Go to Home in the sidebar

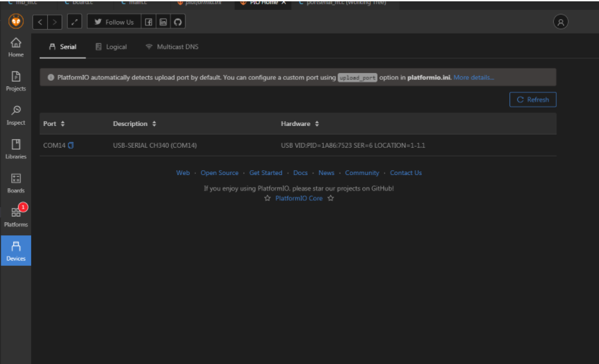(x=16, y=48)
